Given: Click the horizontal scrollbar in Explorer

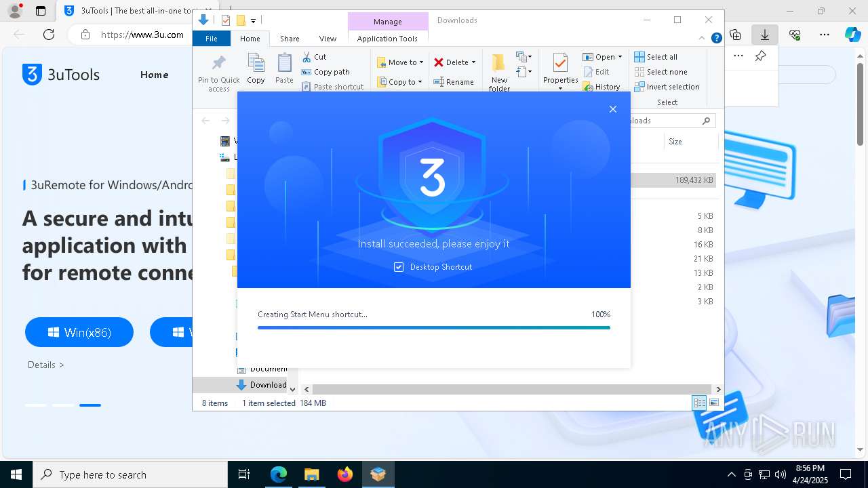Looking at the screenshot, I should (x=511, y=389).
